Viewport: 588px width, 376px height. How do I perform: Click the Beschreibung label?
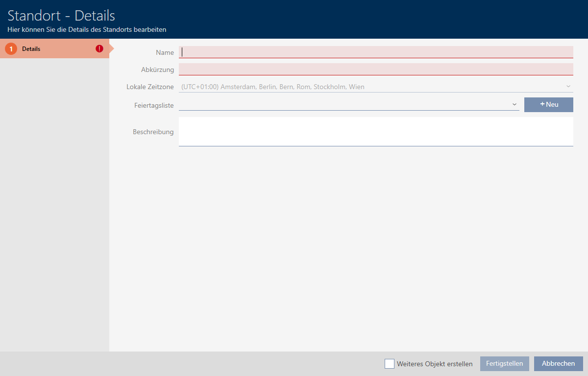click(153, 132)
